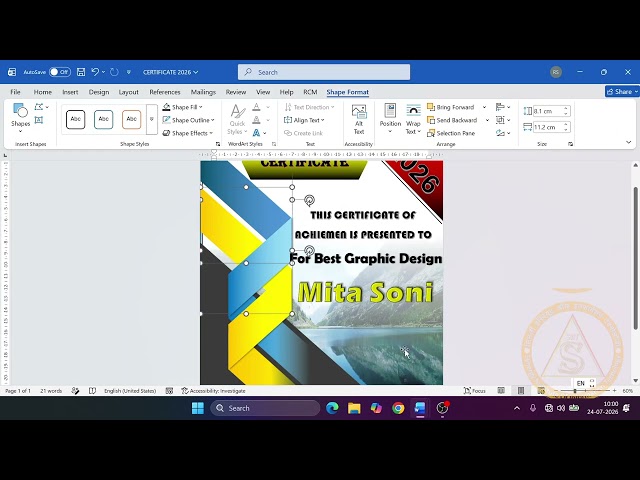
Task: Open the WordArt Styles dialog launcher
Action: [x=274, y=144]
